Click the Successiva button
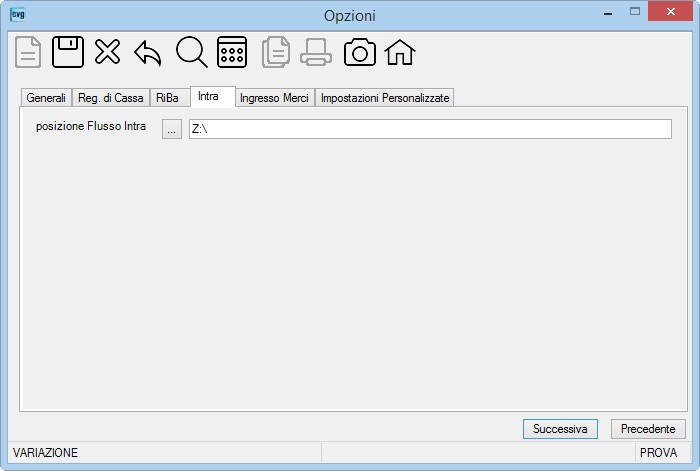The height and width of the screenshot is (471, 700). coord(560,429)
